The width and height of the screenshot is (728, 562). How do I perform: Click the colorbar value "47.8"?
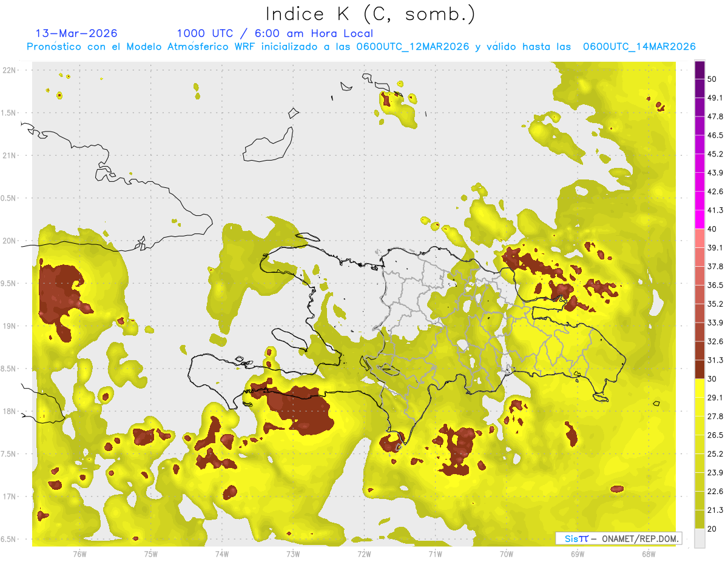pyautogui.click(x=716, y=116)
